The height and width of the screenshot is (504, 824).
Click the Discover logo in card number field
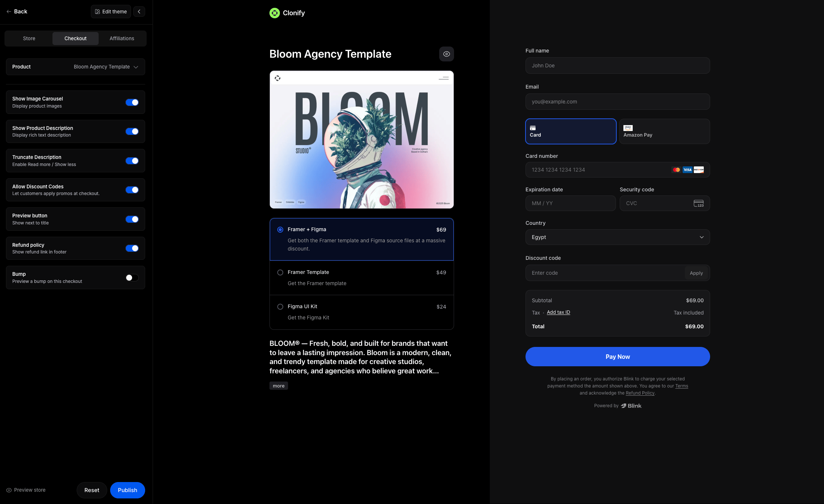pos(699,170)
